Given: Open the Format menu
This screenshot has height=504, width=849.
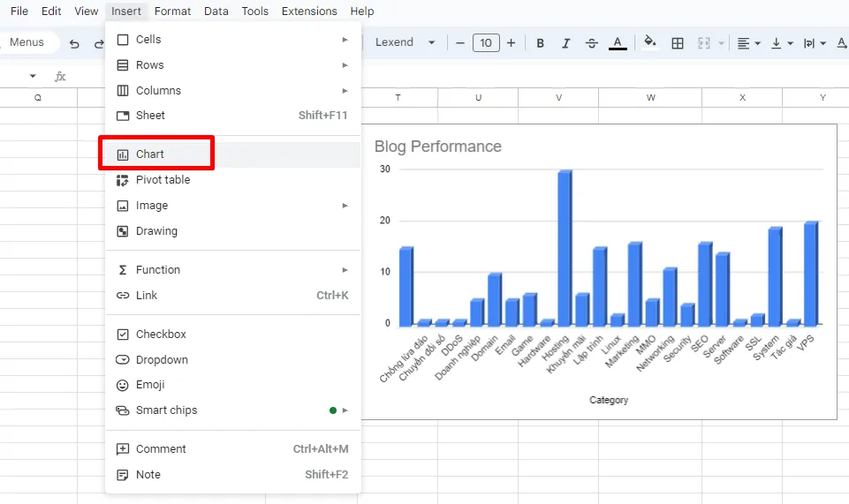Looking at the screenshot, I should [172, 11].
